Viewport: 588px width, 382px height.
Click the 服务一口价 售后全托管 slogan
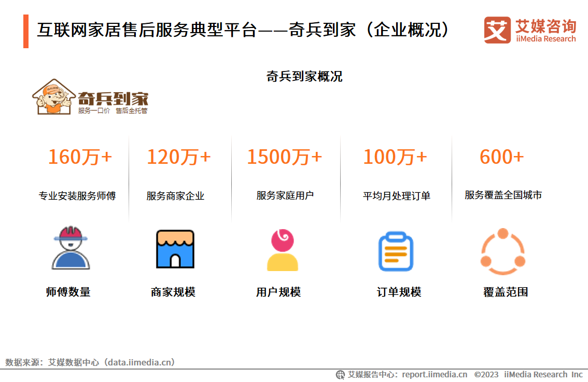point(113,110)
